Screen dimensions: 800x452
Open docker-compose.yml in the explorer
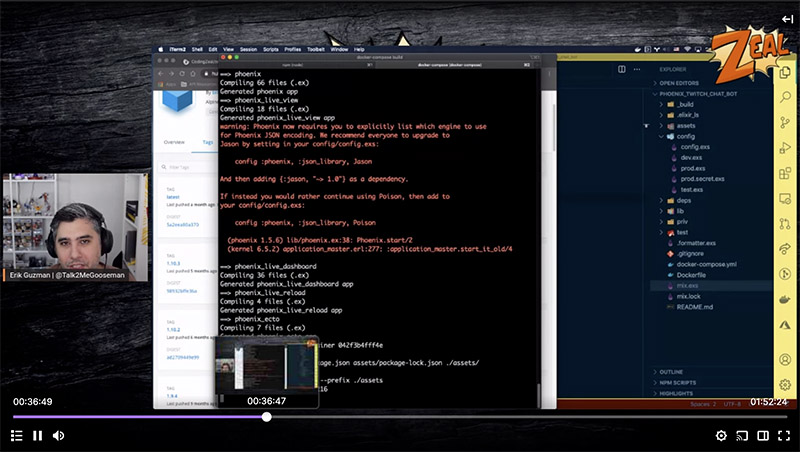(x=706, y=264)
